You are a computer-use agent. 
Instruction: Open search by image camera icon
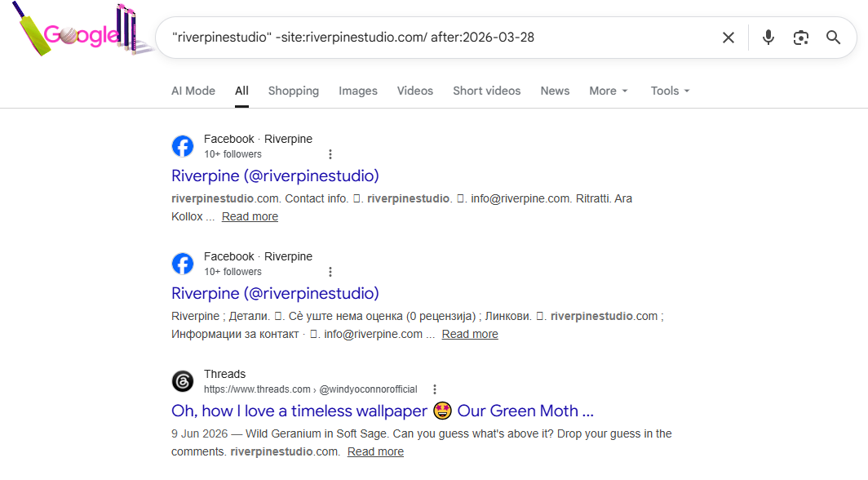point(800,38)
